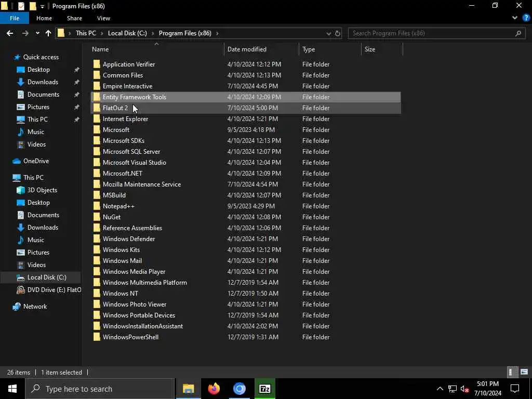Click Local Disk (C:) in the breadcrumb
Viewport: 532px width, 399px height.
127,33
